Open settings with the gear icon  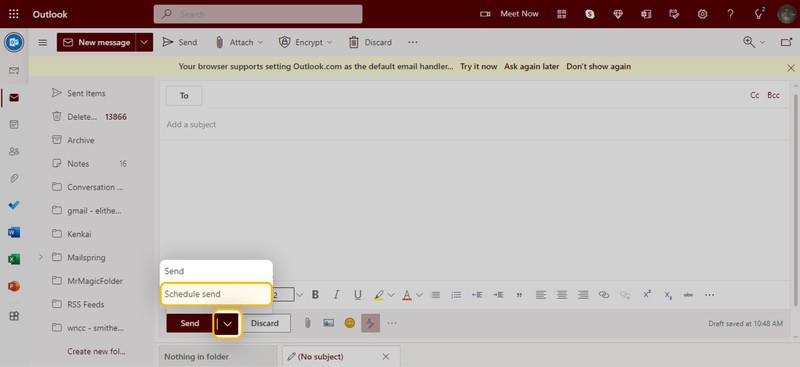[x=703, y=14]
